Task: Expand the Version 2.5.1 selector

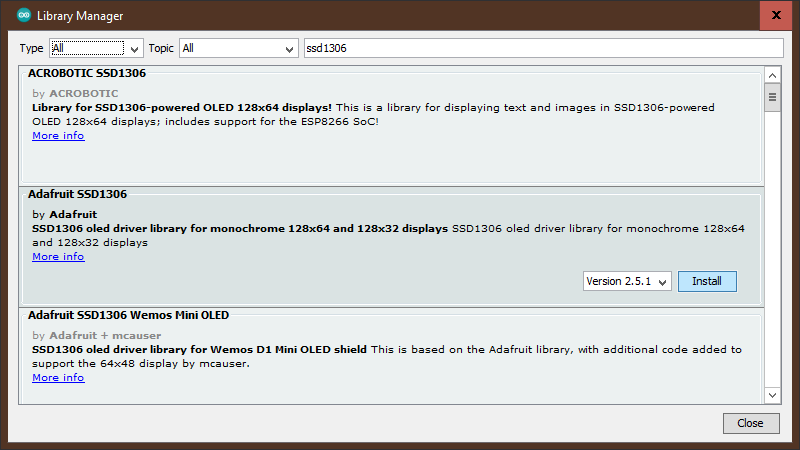Action: (627, 282)
